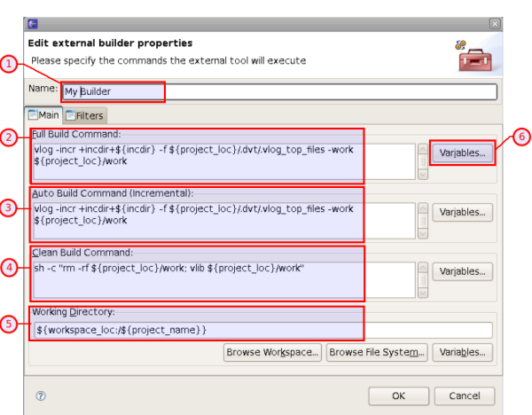This screenshot has height=415, width=532.
Task: Click Variables button under Working Directory
Action: tap(462, 353)
